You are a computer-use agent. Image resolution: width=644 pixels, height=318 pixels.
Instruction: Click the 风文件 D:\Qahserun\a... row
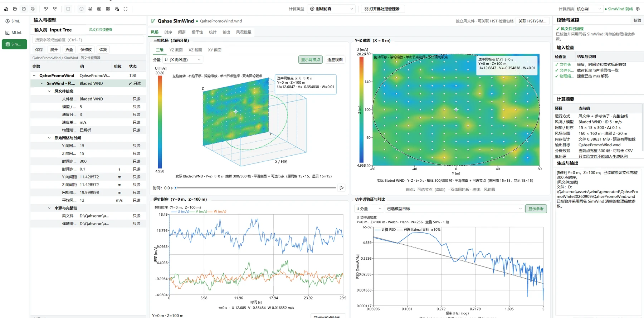point(88,216)
